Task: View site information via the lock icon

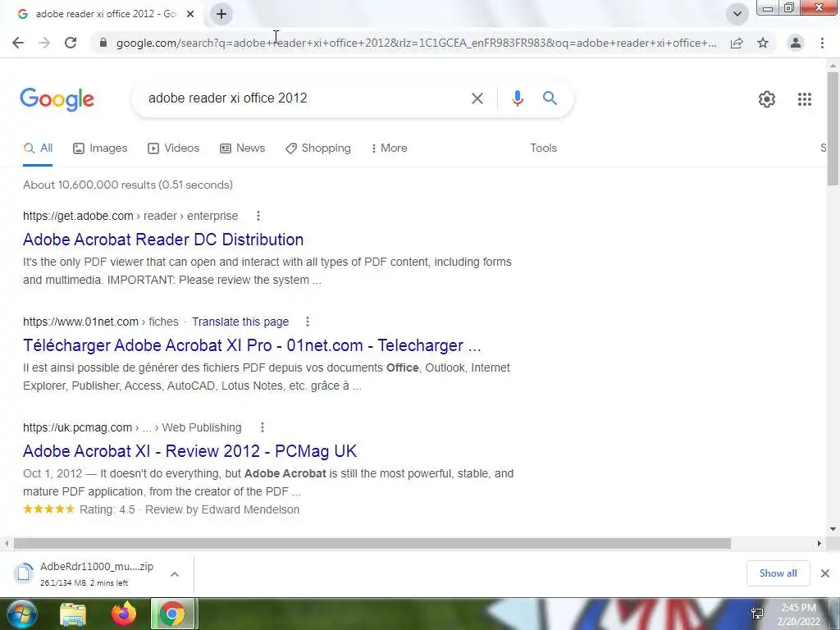Action: click(x=103, y=43)
